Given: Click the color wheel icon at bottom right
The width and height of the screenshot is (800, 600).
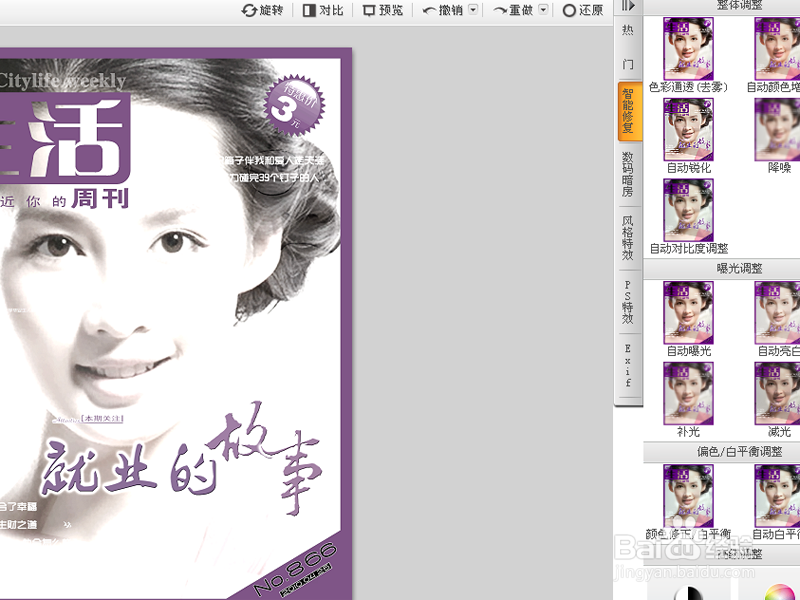Looking at the screenshot, I should coord(779,592).
